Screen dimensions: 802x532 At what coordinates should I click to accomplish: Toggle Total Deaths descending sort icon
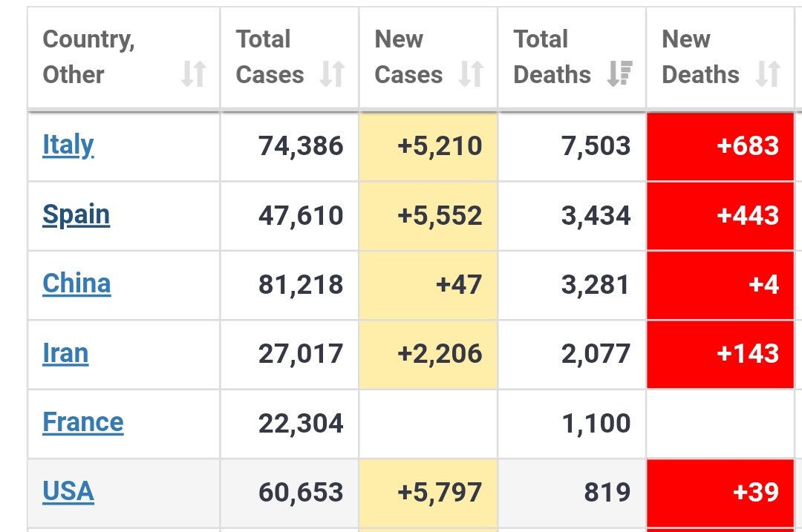pyautogui.click(x=620, y=74)
